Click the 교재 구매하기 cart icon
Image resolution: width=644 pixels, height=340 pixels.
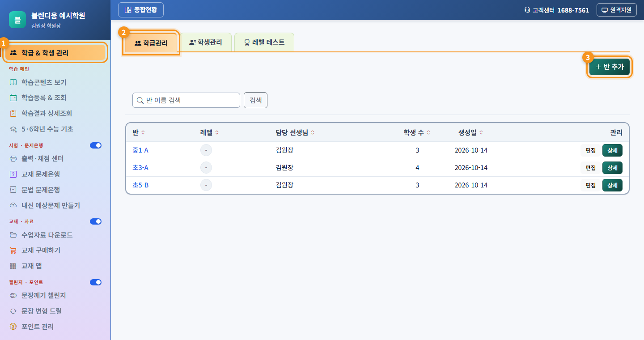pos(13,250)
